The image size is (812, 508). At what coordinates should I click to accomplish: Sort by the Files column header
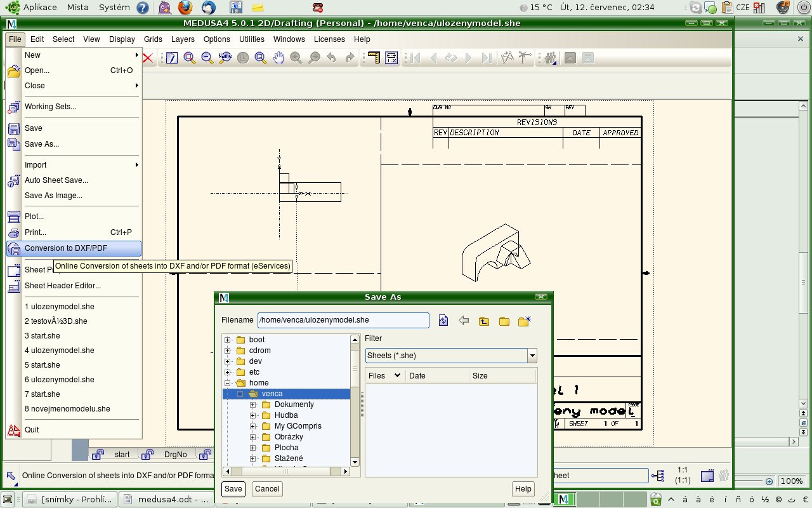pos(386,376)
